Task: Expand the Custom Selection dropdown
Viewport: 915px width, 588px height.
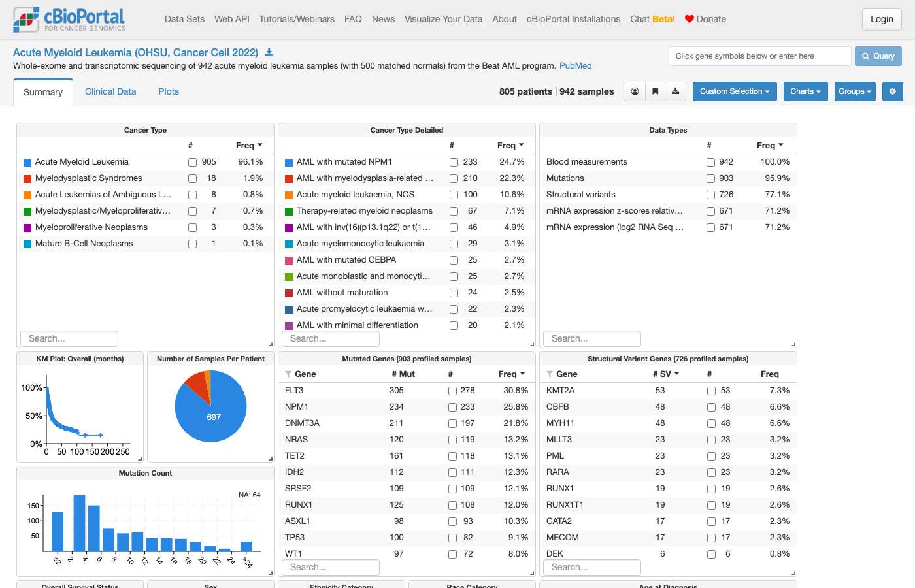Action: (x=735, y=91)
